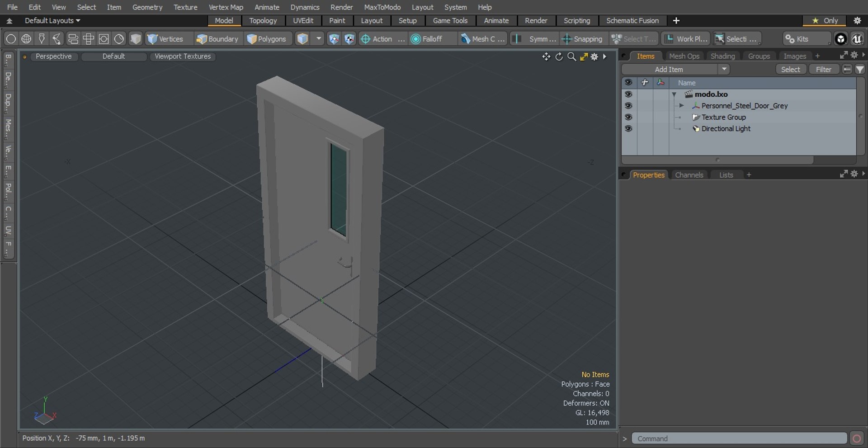
Task: Open dropdown arrow next to Items mode cube
Action: point(319,39)
